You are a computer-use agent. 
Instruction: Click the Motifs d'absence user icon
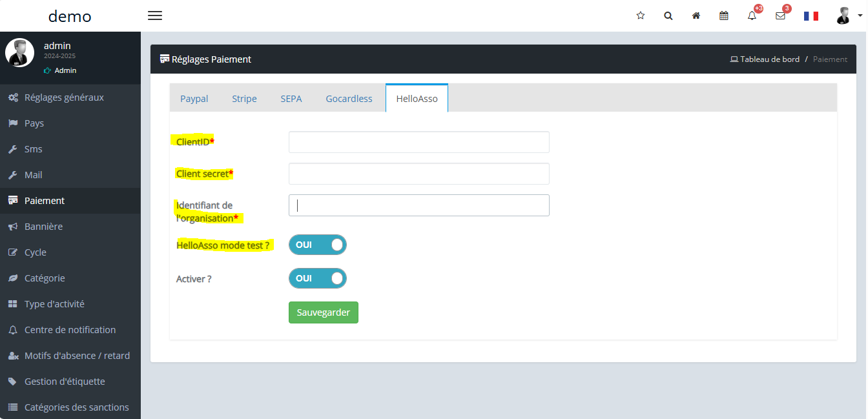click(12, 356)
